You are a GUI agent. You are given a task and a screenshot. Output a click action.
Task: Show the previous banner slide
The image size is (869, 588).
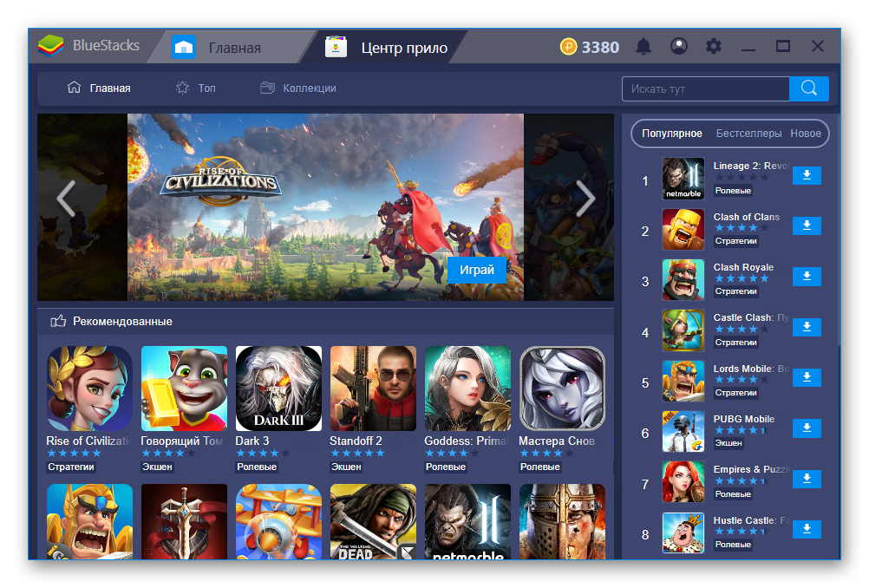[65, 198]
